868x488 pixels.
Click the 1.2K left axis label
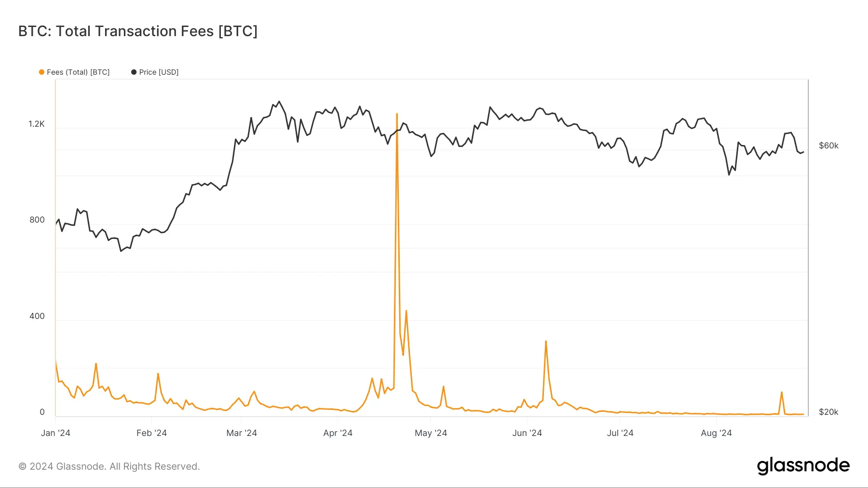[37, 124]
